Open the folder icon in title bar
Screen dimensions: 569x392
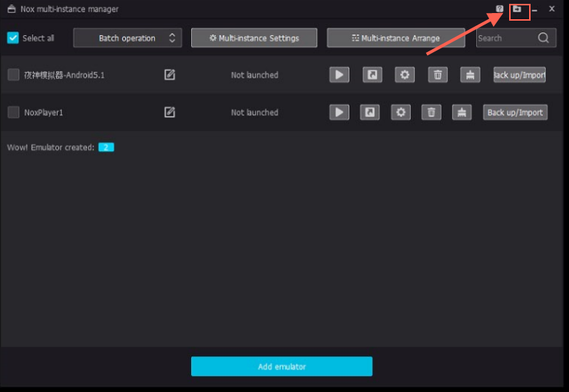click(517, 8)
